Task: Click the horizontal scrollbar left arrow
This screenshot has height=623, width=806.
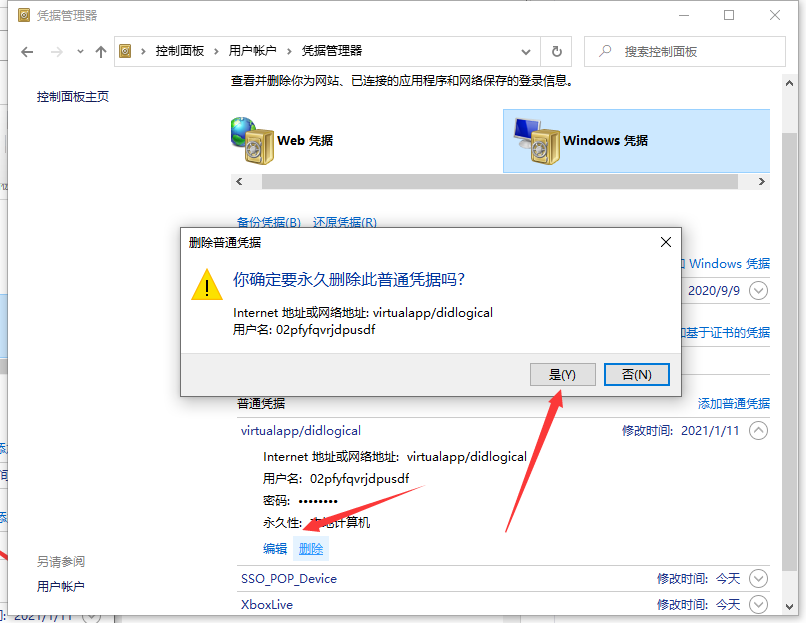Action: pos(239,181)
